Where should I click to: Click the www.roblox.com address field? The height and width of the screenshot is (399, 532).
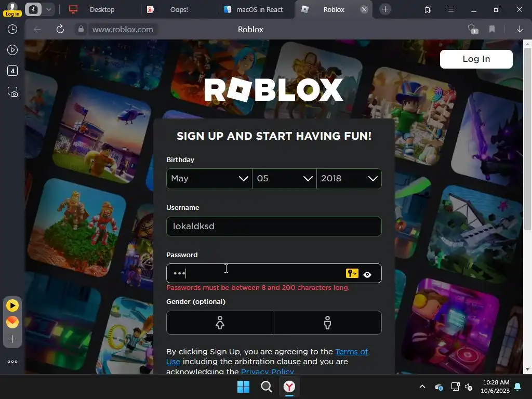pyautogui.click(x=123, y=30)
